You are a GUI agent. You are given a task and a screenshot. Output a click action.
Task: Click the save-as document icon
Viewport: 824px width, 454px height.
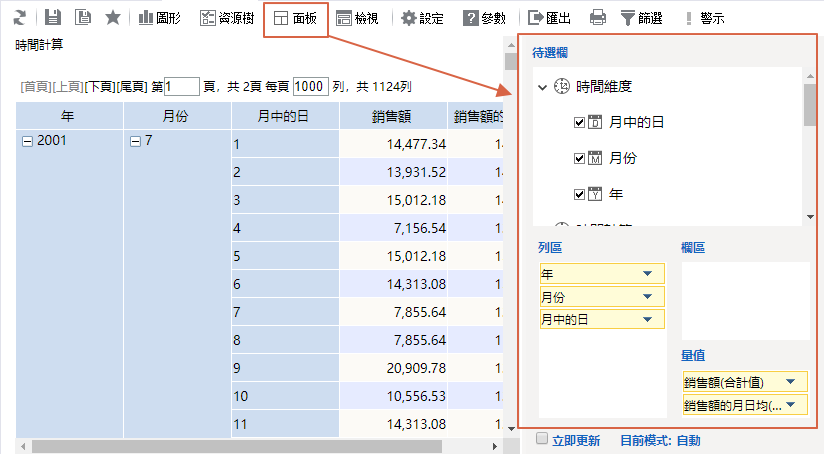point(83,18)
